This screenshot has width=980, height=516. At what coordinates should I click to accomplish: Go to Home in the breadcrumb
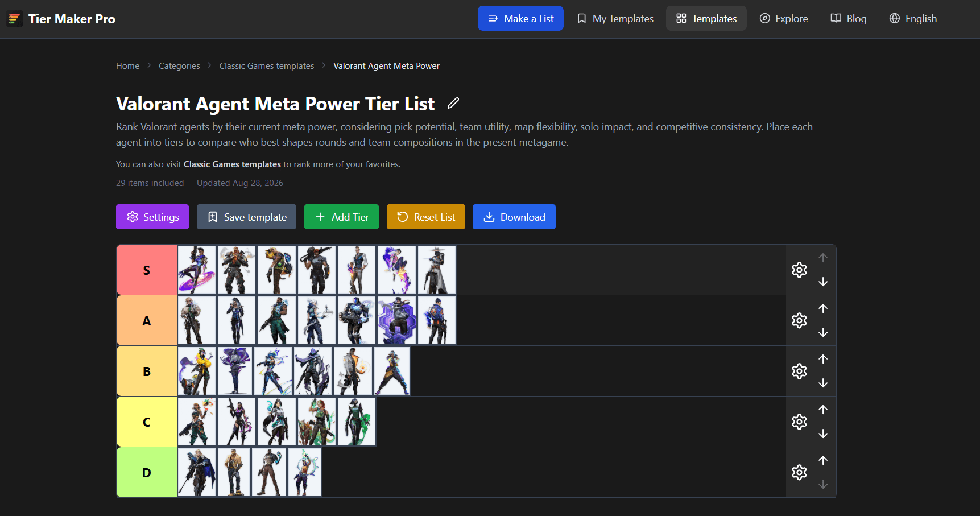tap(127, 66)
